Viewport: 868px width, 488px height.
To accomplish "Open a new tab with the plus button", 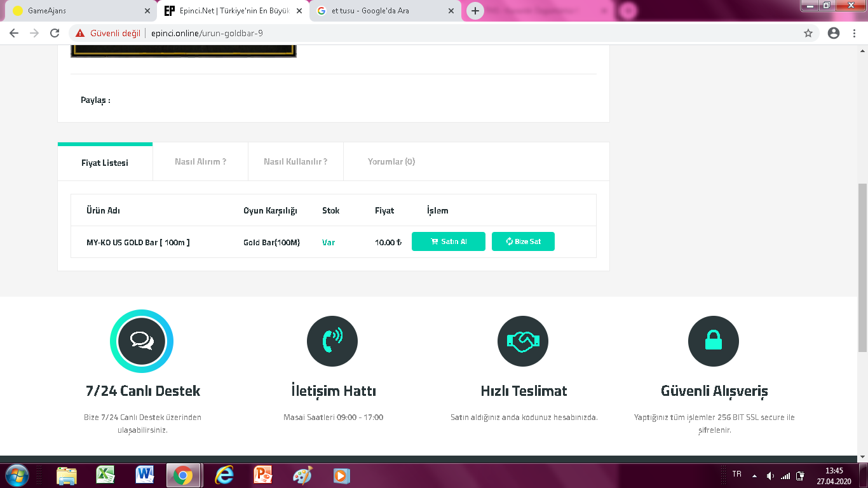I will click(475, 11).
